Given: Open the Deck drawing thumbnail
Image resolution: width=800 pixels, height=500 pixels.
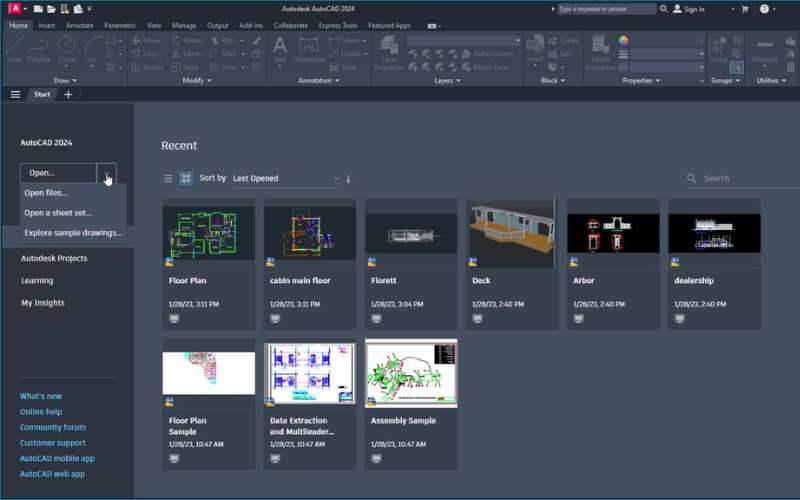Looking at the screenshot, I should click(512, 233).
